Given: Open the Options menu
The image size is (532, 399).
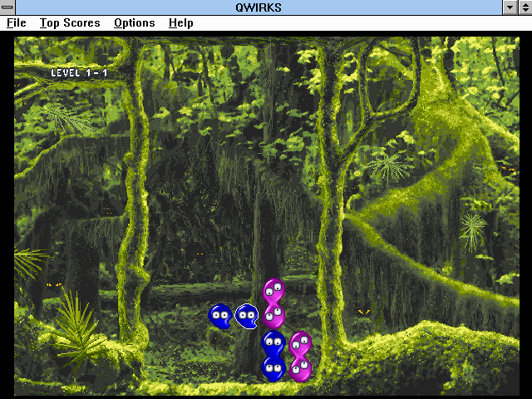Looking at the screenshot, I should 135,22.
